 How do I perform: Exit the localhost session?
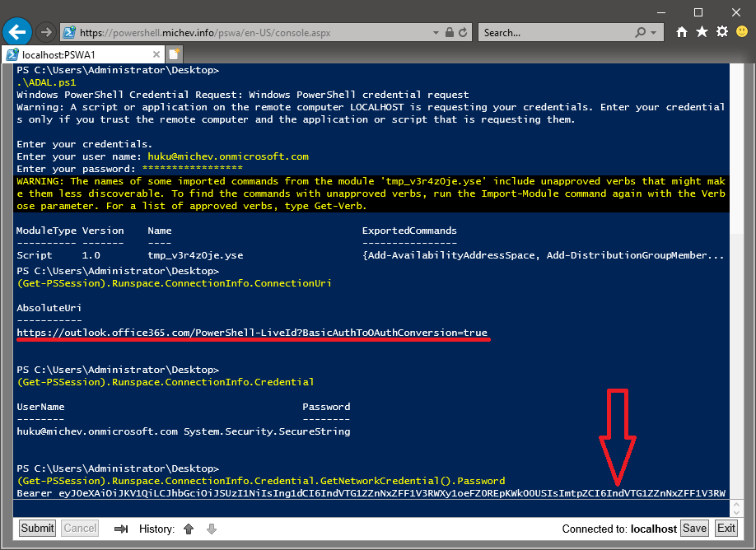726,528
